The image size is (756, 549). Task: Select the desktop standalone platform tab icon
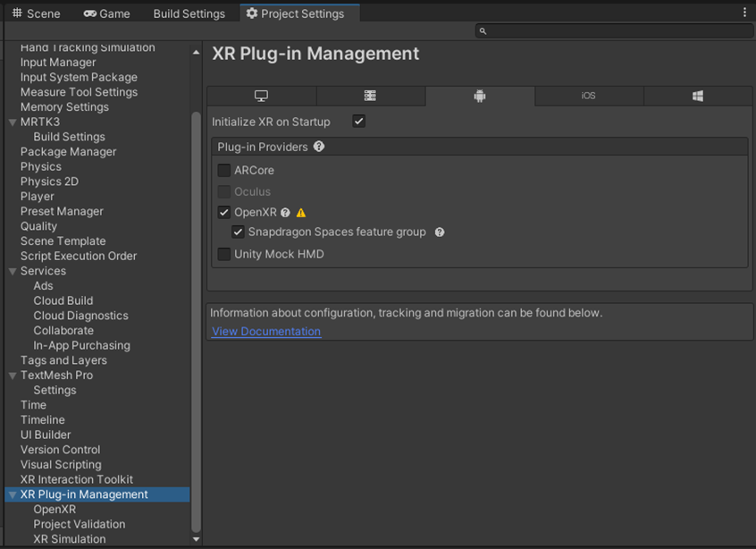tap(261, 96)
